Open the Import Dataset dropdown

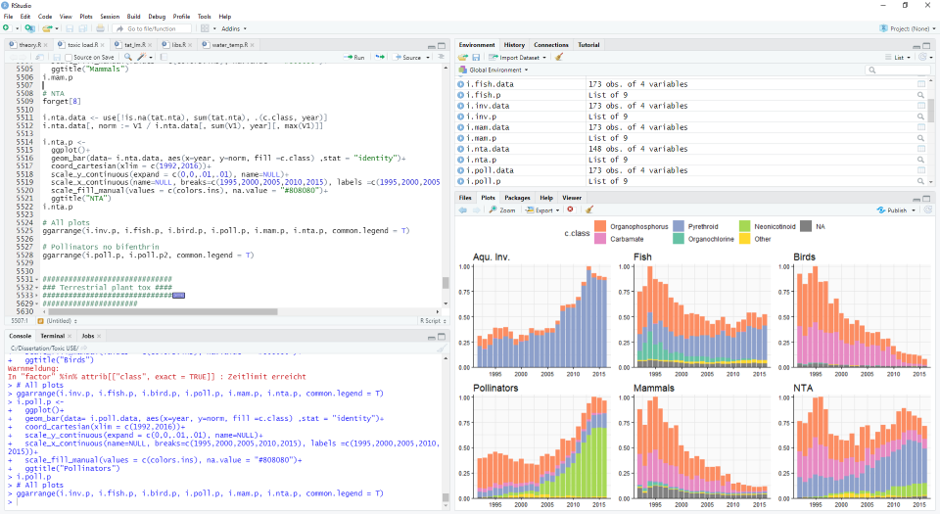pyautogui.click(x=517, y=58)
